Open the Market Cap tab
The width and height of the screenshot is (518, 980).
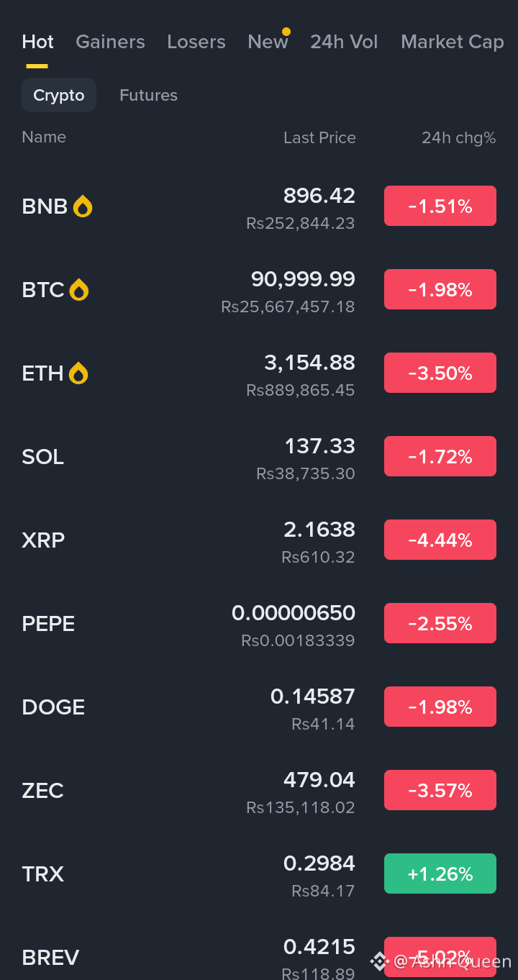pos(452,42)
